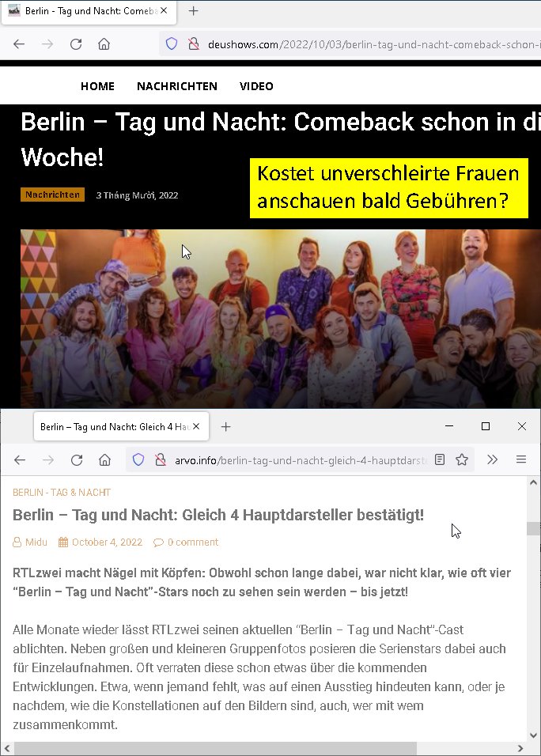Go back in the upper browser window

[x=19, y=44]
